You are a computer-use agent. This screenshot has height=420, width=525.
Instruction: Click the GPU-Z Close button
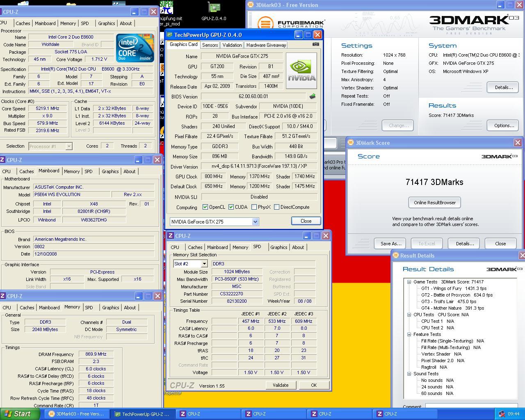pyautogui.click(x=306, y=221)
